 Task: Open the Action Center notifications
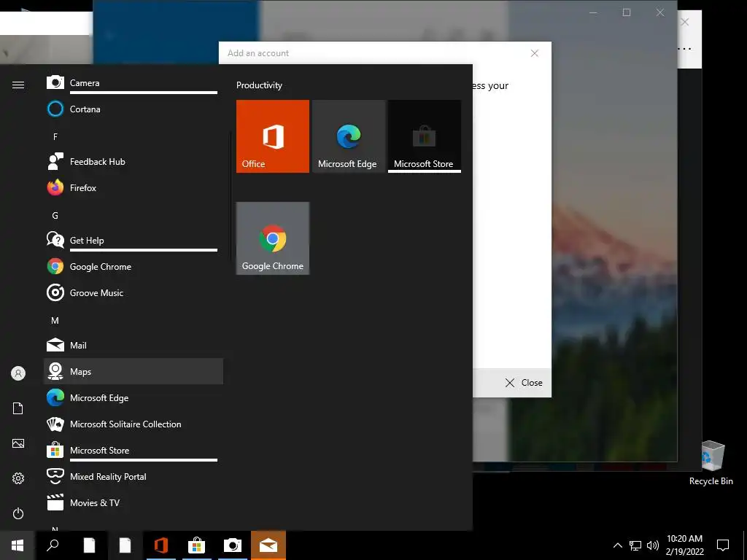723,545
